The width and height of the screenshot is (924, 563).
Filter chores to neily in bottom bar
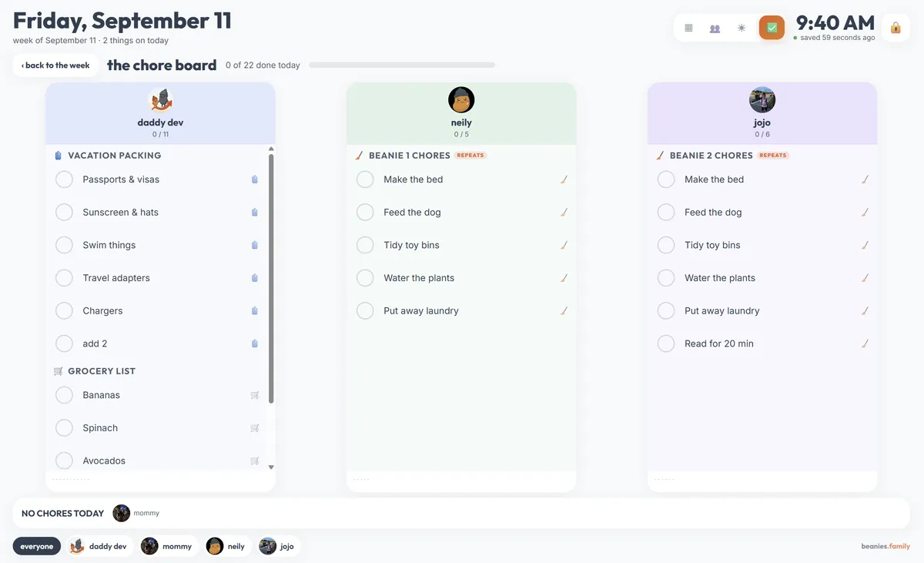[226, 546]
